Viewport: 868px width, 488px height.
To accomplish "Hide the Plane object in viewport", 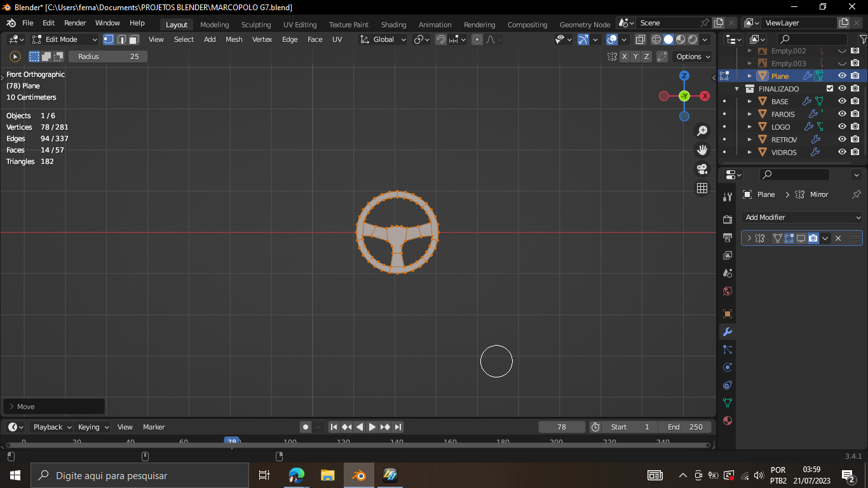I will click(x=842, y=76).
